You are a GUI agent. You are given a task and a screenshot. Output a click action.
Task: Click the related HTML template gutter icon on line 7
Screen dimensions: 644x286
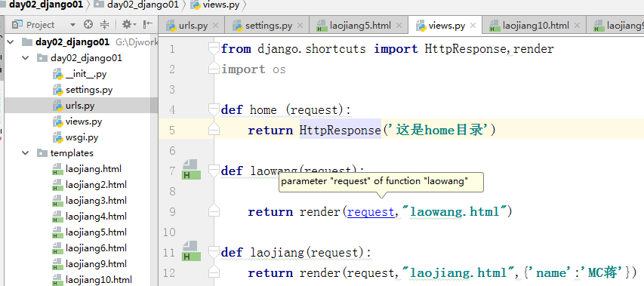[x=191, y=170]
